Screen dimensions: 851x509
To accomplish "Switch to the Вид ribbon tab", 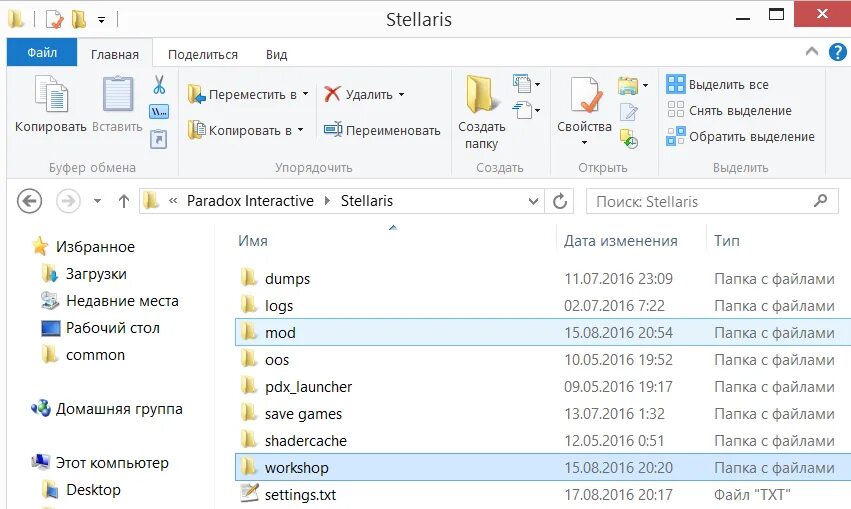I will 276,54.
